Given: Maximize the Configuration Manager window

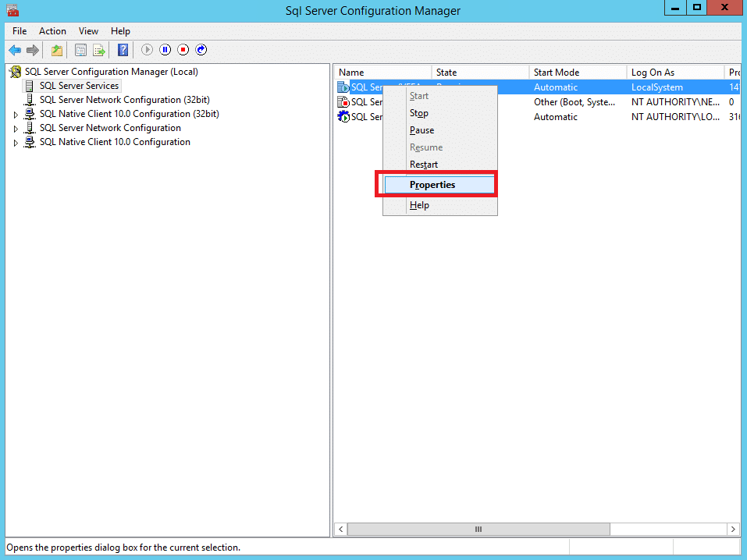Looking at the screenshot, I should pos(696,8).
